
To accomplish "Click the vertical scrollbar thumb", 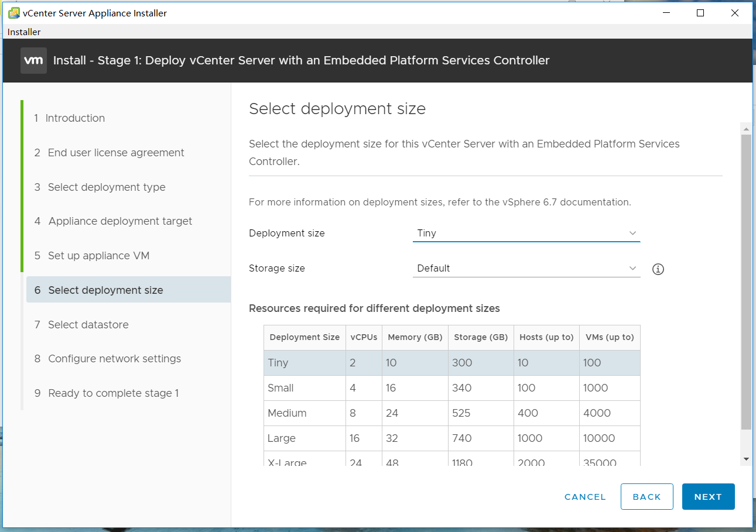I will (746, 282).
